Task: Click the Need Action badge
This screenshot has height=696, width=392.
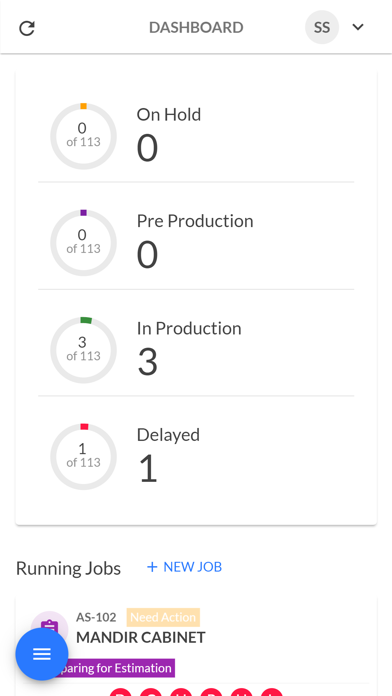Action: (x=163, y=617)
